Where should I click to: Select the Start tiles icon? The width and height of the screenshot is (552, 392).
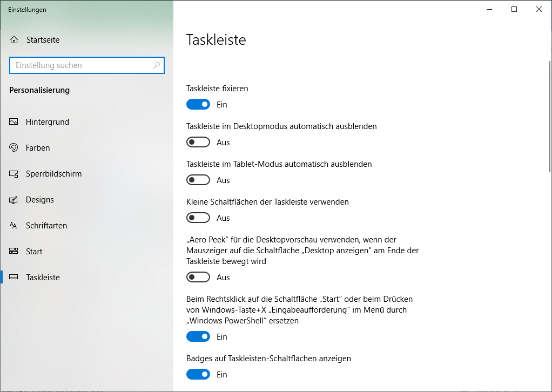(x=14, y=251)
